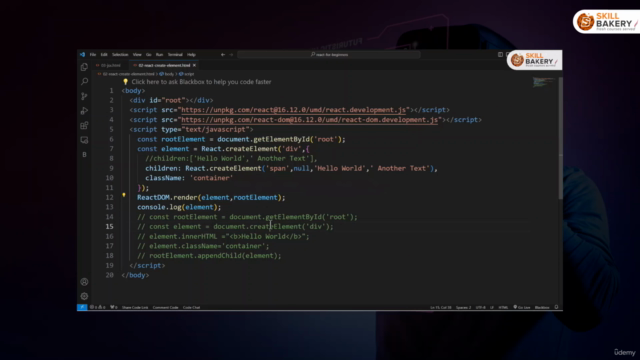Image resolution: width=640 pixels, height=360 pixels.
Task: Open errors and warnings count in status bar
Action: click(x=98, y=307)
